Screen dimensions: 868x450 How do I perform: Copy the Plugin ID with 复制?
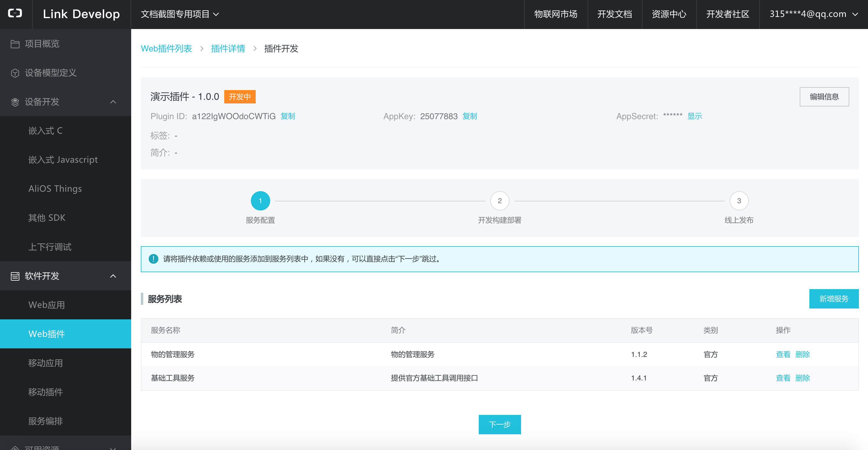click(x=288, y=116)
